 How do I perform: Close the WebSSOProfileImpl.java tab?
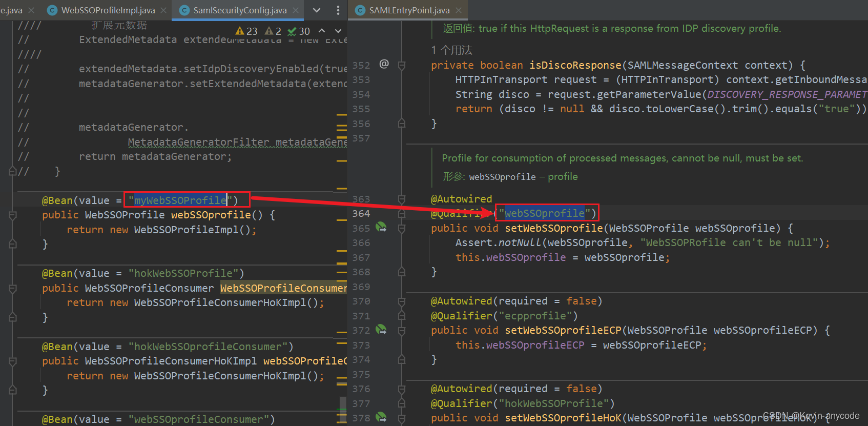tap(164, 10)
